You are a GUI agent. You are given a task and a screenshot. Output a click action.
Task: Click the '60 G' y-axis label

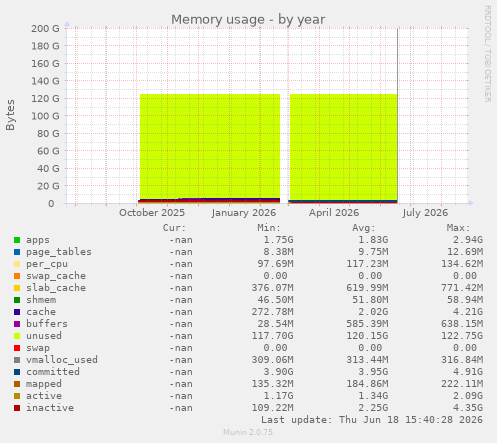click(48, 151)
